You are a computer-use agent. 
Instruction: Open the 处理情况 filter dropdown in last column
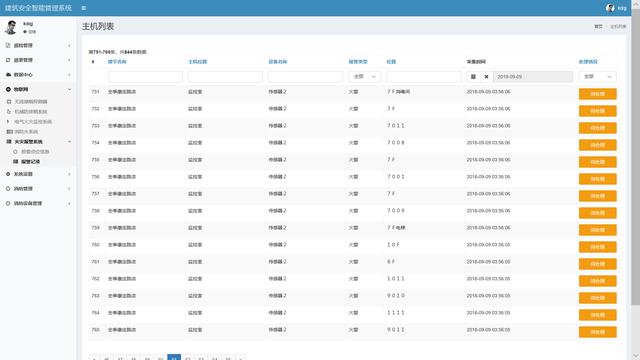tap(598, 77)
